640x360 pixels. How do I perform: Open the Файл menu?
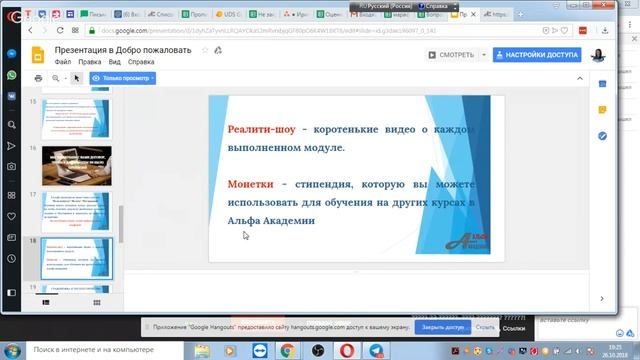(x=63, y=62)
